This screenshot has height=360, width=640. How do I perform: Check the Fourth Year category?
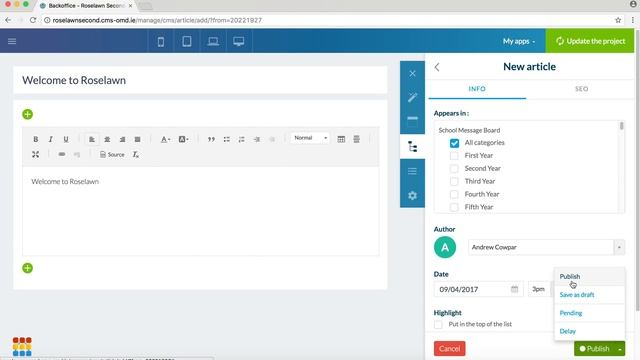coord(454,194)
